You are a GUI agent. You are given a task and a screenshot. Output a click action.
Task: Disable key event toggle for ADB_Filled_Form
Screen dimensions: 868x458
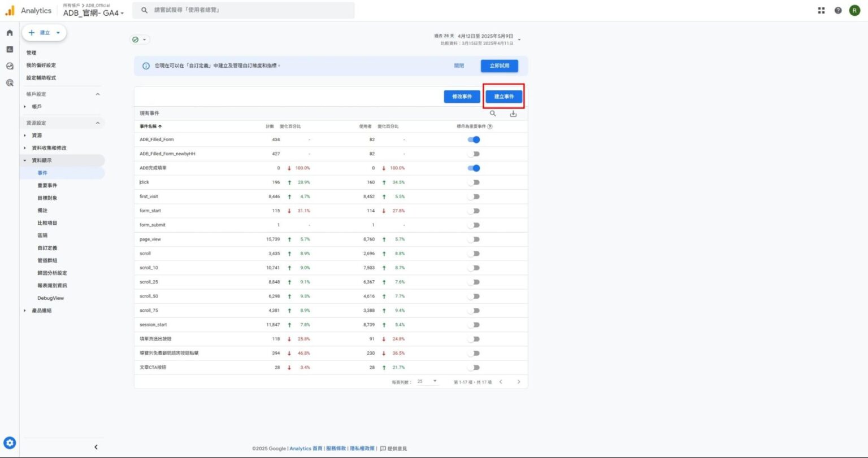pyautogui.click(x=474, y=139)
